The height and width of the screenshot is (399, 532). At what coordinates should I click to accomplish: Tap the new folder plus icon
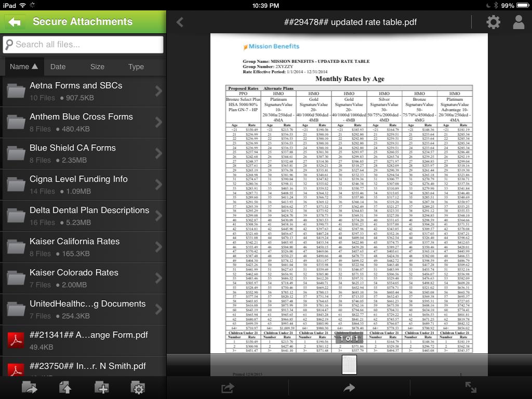point(101,388)
